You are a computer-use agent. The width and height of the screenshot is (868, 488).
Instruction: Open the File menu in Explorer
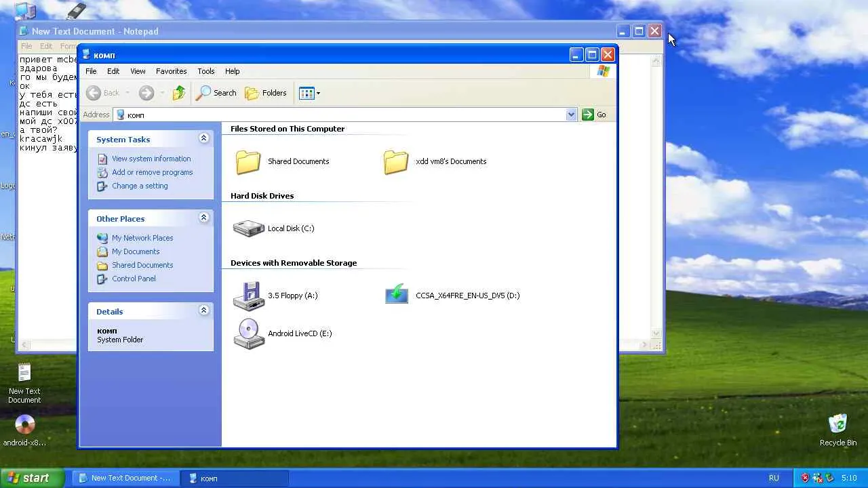[91, 71]
